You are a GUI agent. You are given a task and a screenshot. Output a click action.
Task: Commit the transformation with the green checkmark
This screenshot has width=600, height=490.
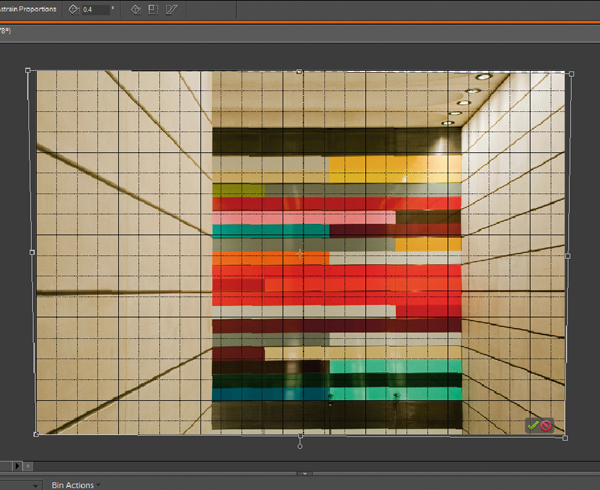pos(532,425)
